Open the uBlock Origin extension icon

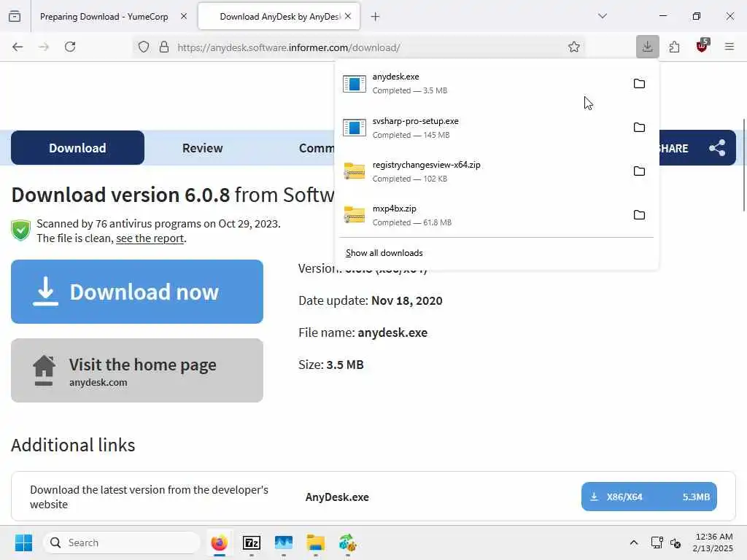[703, 46]
